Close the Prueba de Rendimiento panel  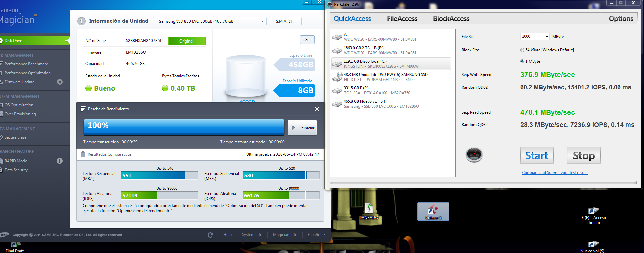click(317, 109)
